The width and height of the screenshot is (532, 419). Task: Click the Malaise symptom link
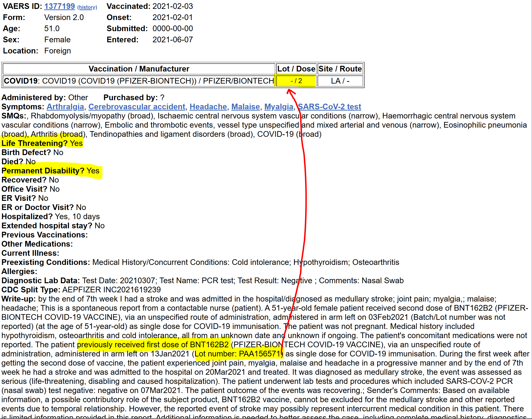(x=245, y=107)
